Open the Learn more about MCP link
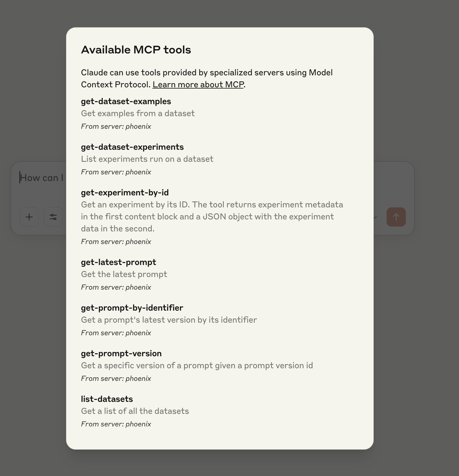459x476 pixels. click(x=198, y=85)
